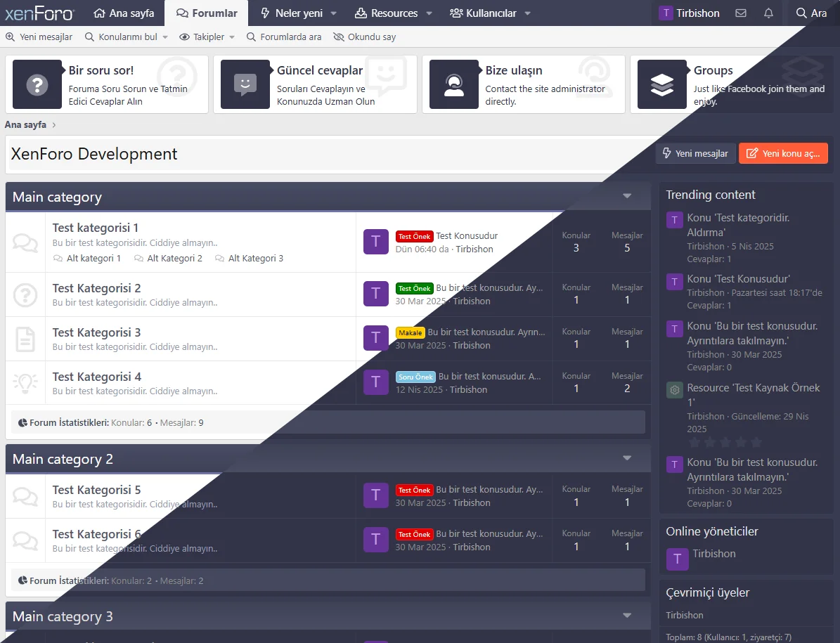Viewport: 840px width, 643px height.
Task: Click Tirbishon avatar under Online yöneticiler
Action: (x=677, y=559)
